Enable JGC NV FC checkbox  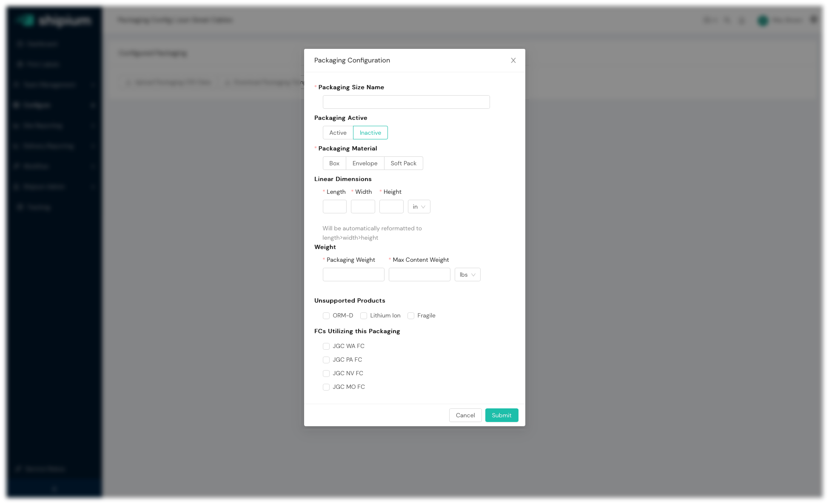[326, 374]
